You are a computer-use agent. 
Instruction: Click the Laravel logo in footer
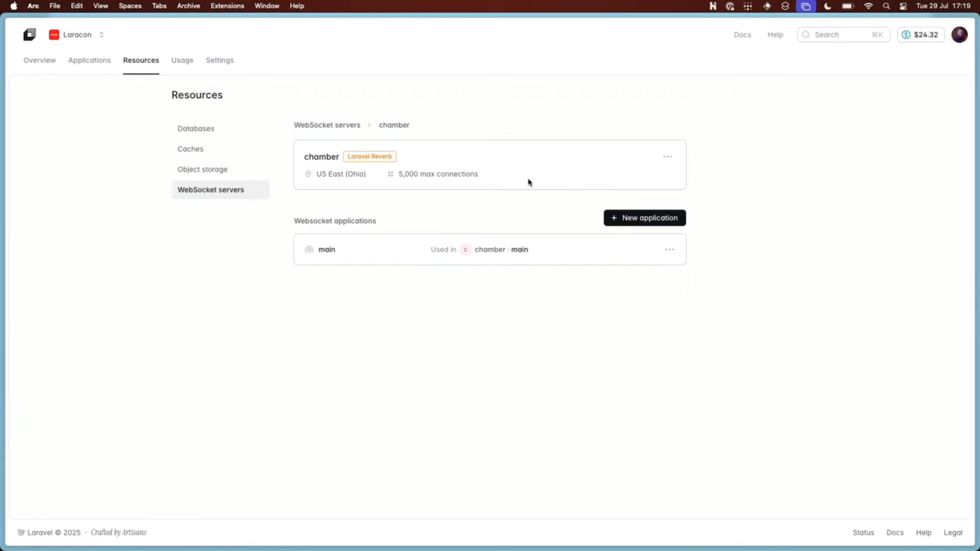(x=21, y=533)
